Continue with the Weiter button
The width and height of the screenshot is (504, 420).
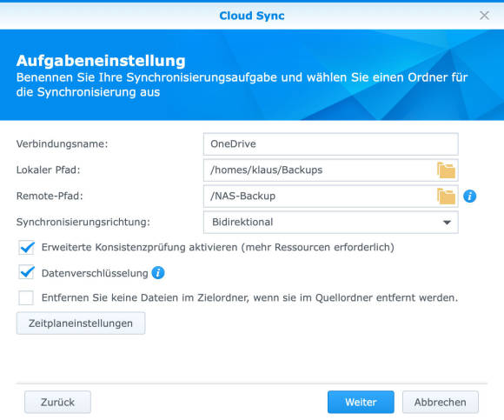tap(361, 402)
